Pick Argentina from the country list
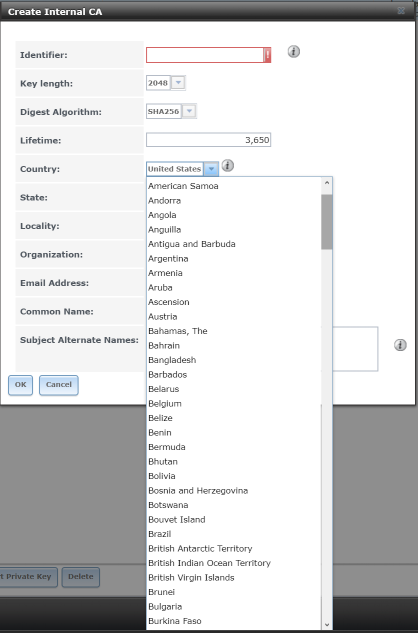This screenshot has height=633, width=418. click(234, 259)
